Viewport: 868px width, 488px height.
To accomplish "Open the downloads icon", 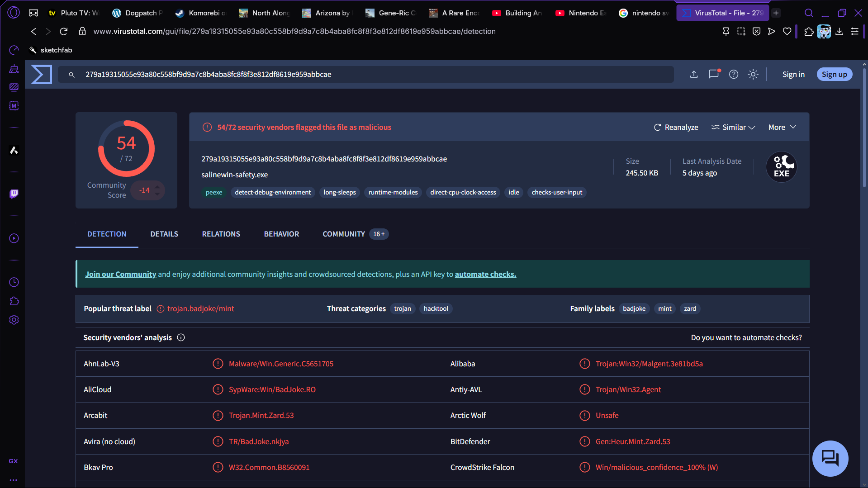I will 840,31.
